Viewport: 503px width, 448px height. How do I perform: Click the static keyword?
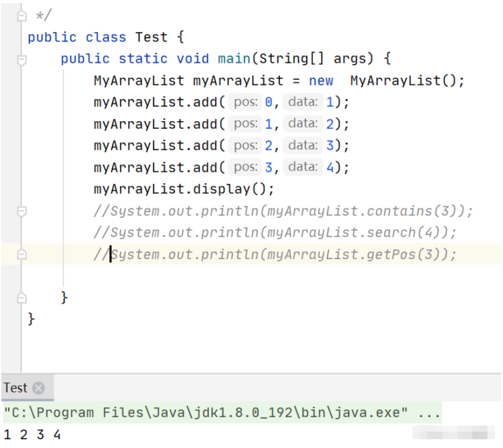[x=143, y=59]
